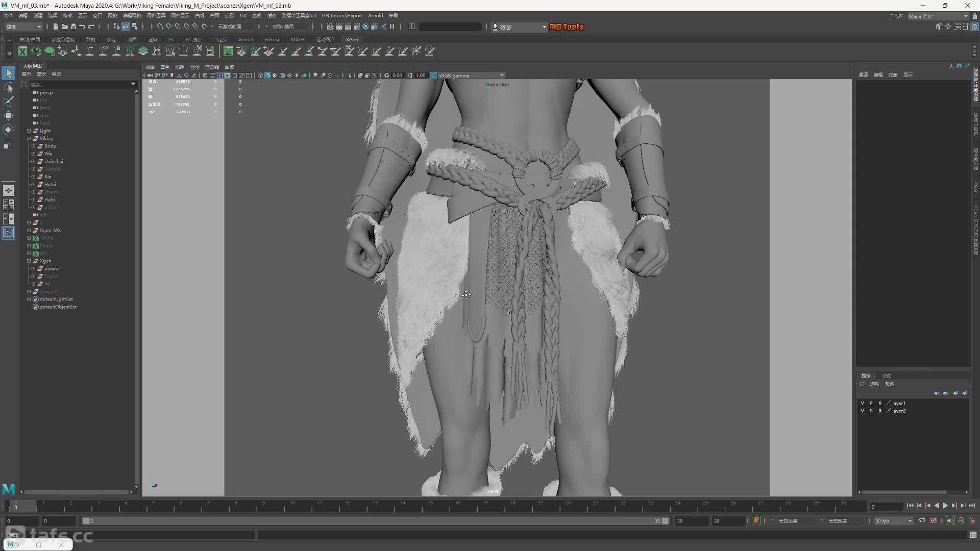Switch to single-pane viewport layout
980x551 pixels.
(x=9, y=190)
